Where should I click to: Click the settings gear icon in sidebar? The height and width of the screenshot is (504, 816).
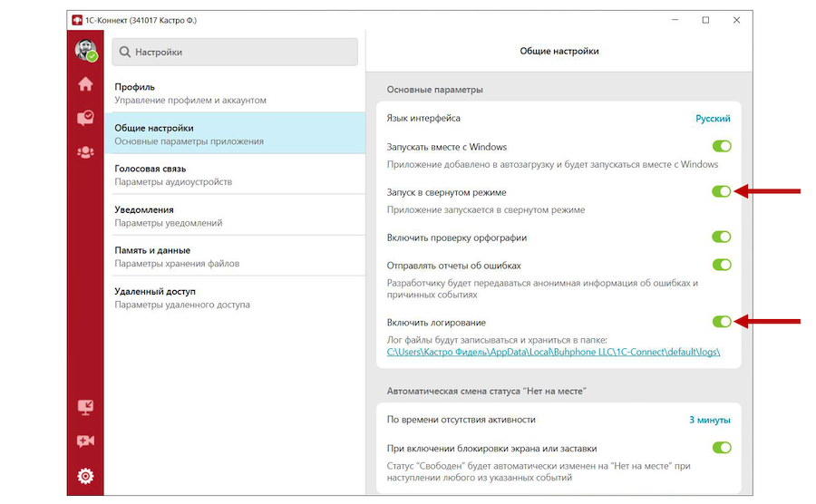[x=85, y=476]
